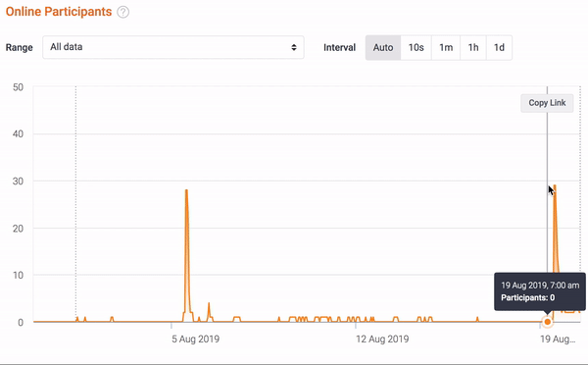
Task: Click the Copy Link button
Action: (547, 103)
